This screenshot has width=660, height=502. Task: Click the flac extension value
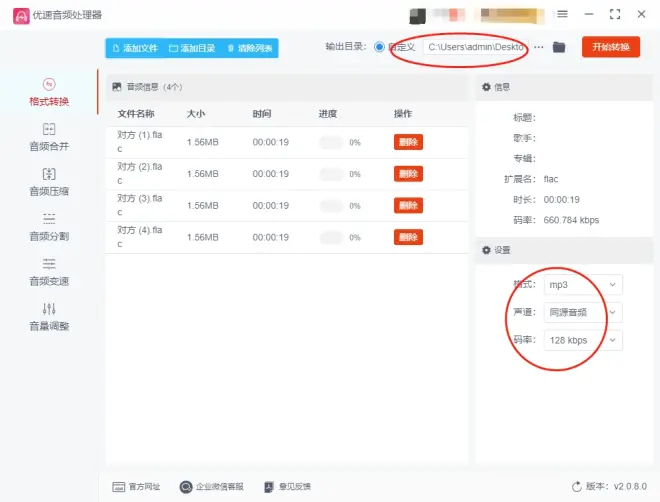(551, 179)
